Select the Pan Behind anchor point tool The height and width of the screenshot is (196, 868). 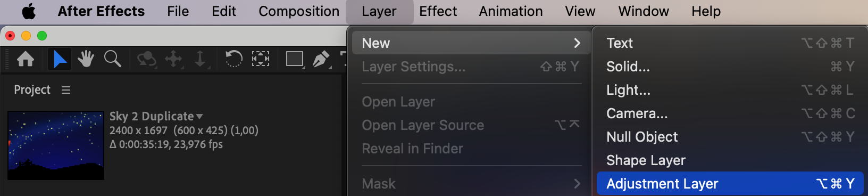pos(260,59)
